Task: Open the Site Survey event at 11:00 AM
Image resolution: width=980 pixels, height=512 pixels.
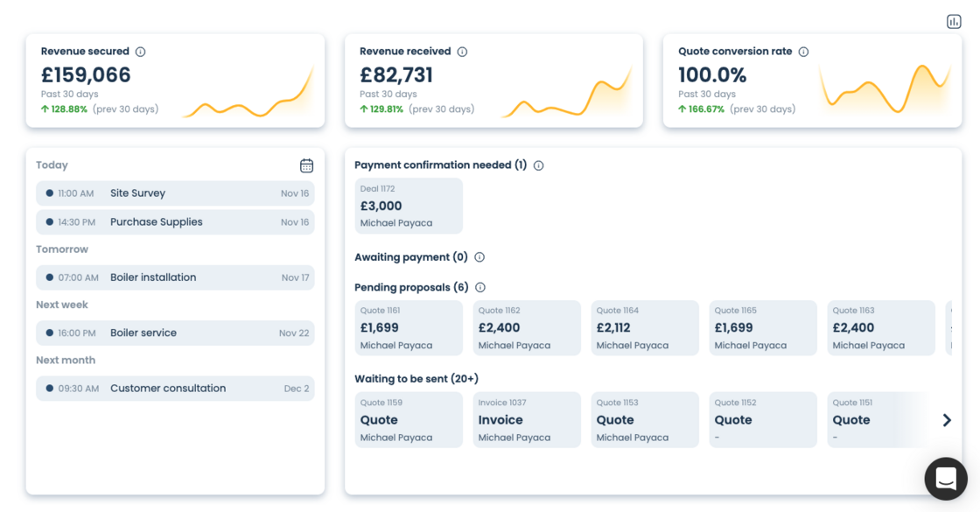Action: [175, 193]
